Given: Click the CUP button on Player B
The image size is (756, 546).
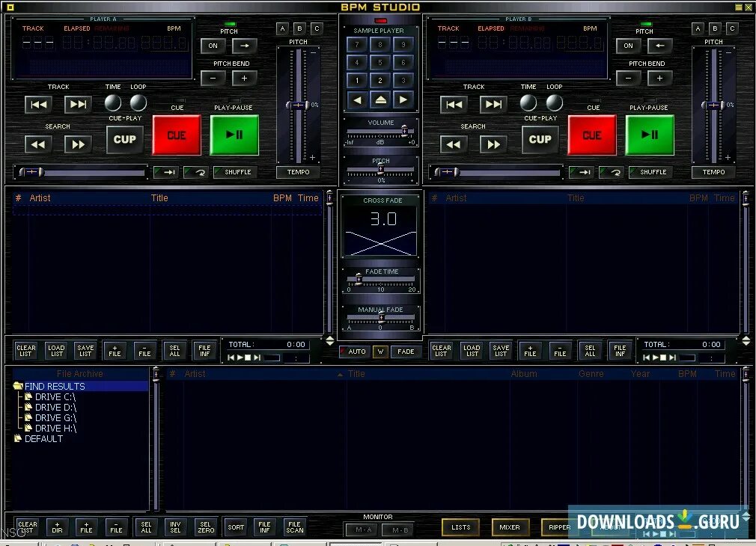Looking at the screenshot, I should tap(540, 139).
